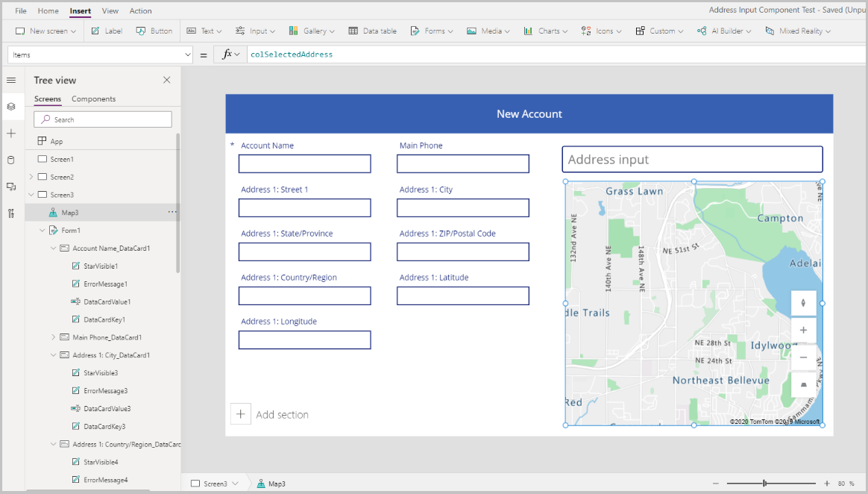Collapse the Form1 tree node
Image resolution: width=868 pixels, height=494 pixels.
43,231
